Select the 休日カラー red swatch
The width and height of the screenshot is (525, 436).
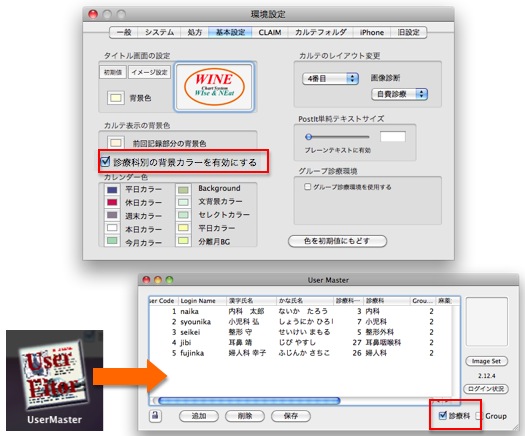pyautogui.click(x=112, y=203)
